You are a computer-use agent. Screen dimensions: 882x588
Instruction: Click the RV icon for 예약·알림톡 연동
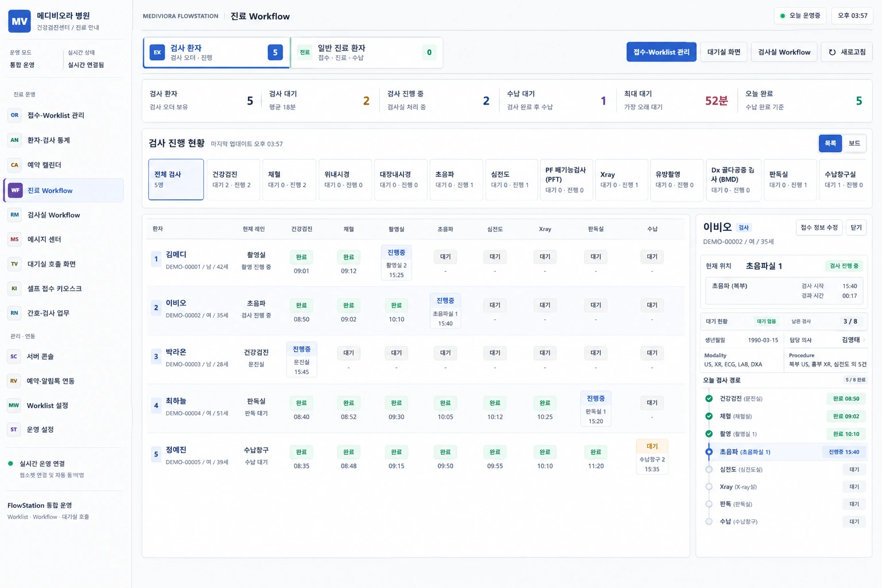point(14,381)
